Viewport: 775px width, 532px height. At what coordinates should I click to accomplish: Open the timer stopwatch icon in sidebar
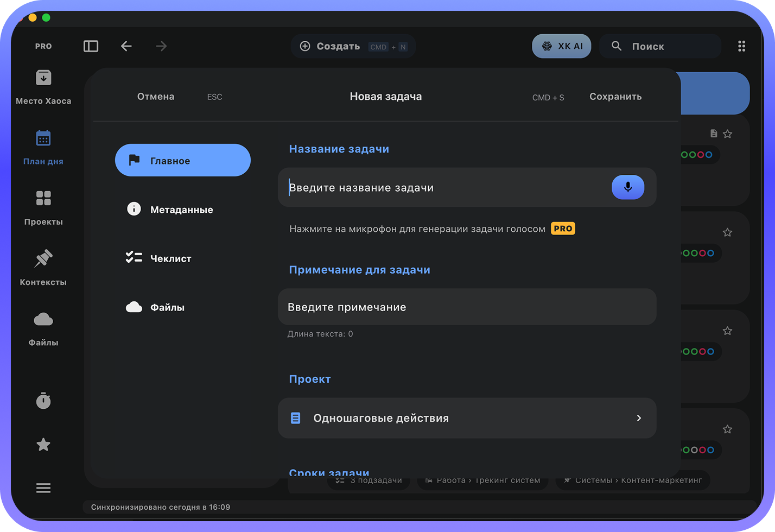coord(43,401)
